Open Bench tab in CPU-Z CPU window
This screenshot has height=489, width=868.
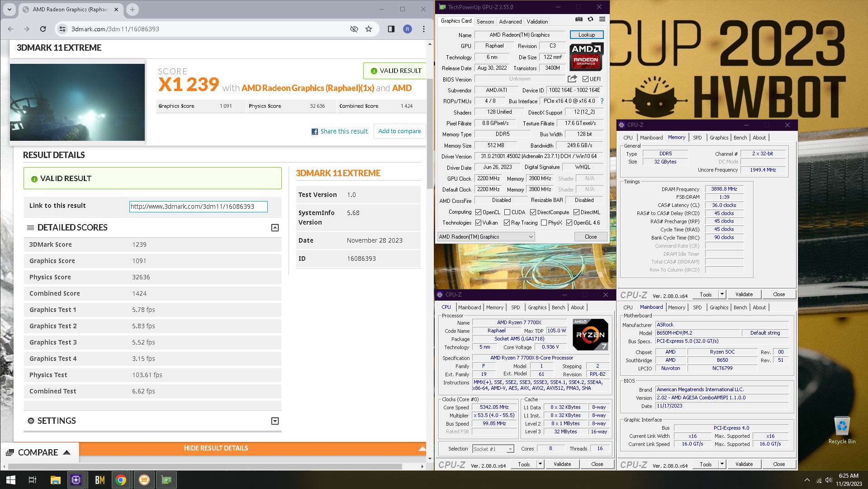[559, 307]
